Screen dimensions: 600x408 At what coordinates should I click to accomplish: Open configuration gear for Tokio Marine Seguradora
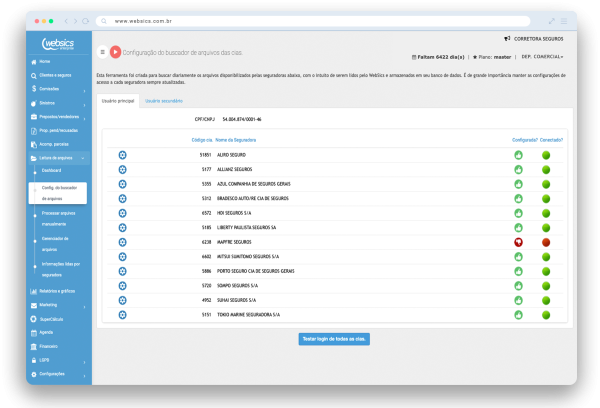point(123,315)
